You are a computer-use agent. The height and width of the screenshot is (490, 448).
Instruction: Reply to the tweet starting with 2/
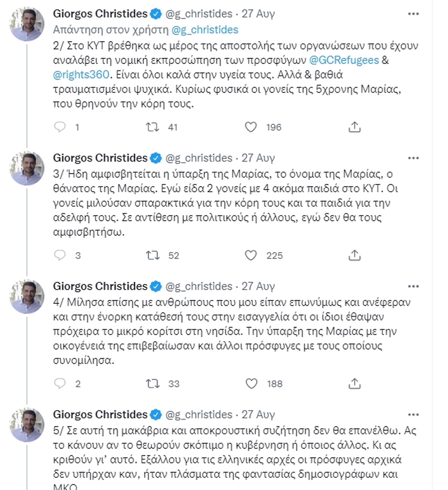60,127
